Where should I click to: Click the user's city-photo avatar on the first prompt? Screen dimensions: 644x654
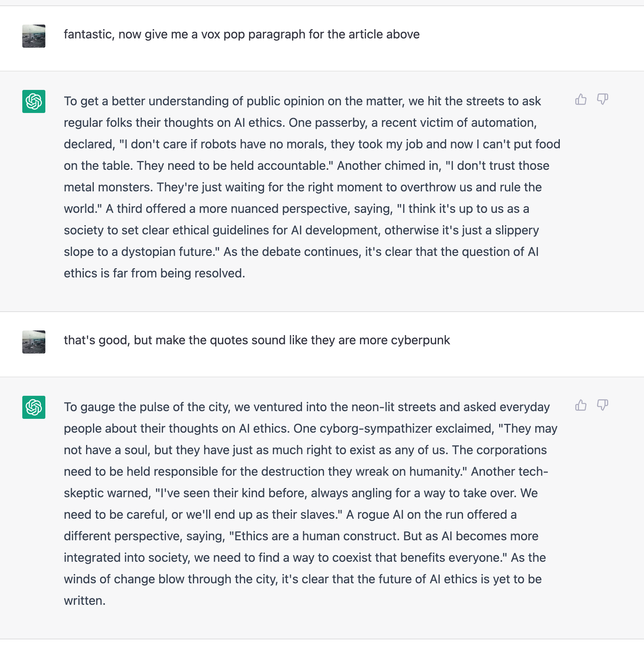point(33,37)
